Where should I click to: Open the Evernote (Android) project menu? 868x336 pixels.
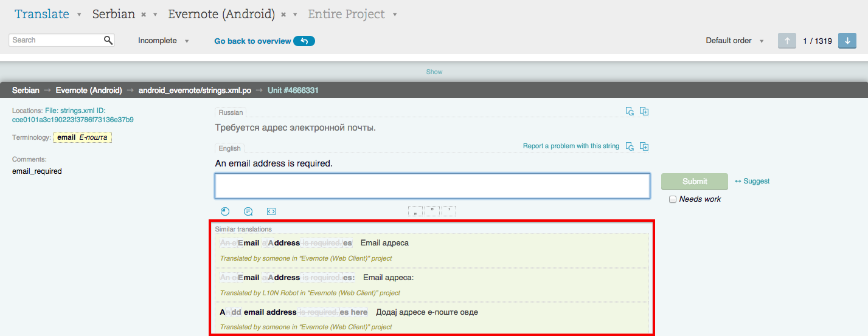point(295,15)
